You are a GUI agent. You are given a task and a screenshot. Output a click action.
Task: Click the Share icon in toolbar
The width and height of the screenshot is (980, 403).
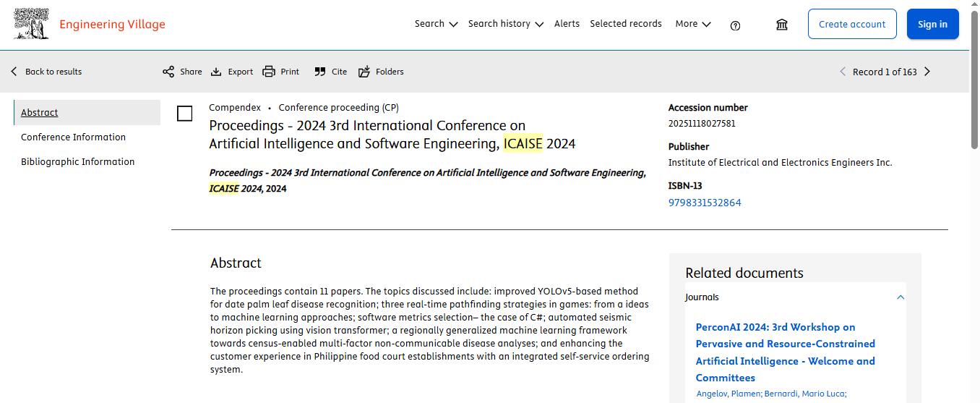pyautogui.click(x=168, y=72)
